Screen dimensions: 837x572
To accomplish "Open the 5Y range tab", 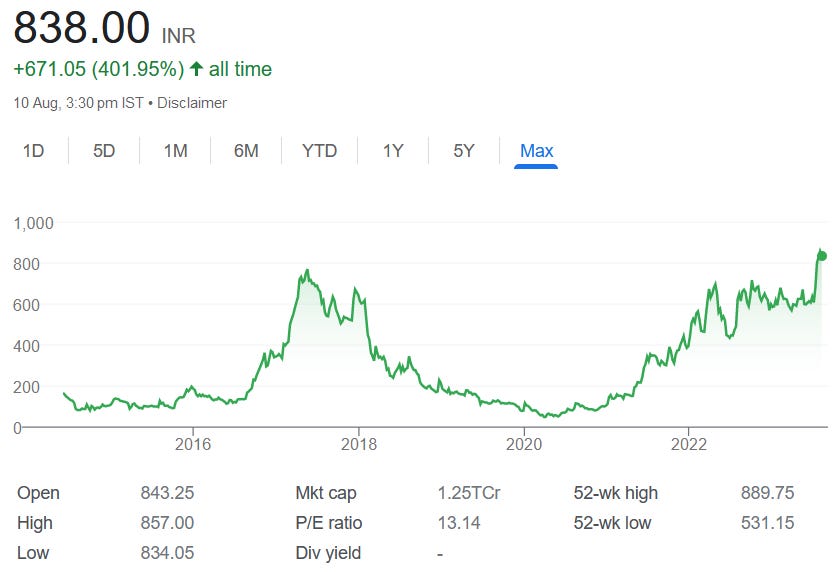I will 464,150.
